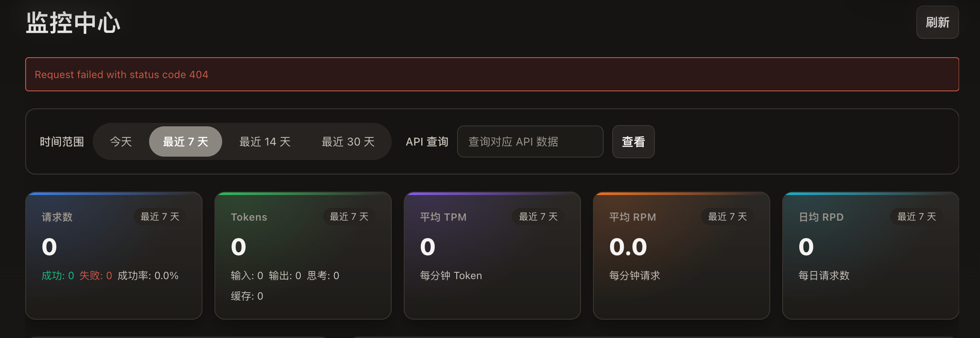Screen dimensions: 980x338
Task: Focus the 查询对应 API 数据 input field
Action: point(530,142)
